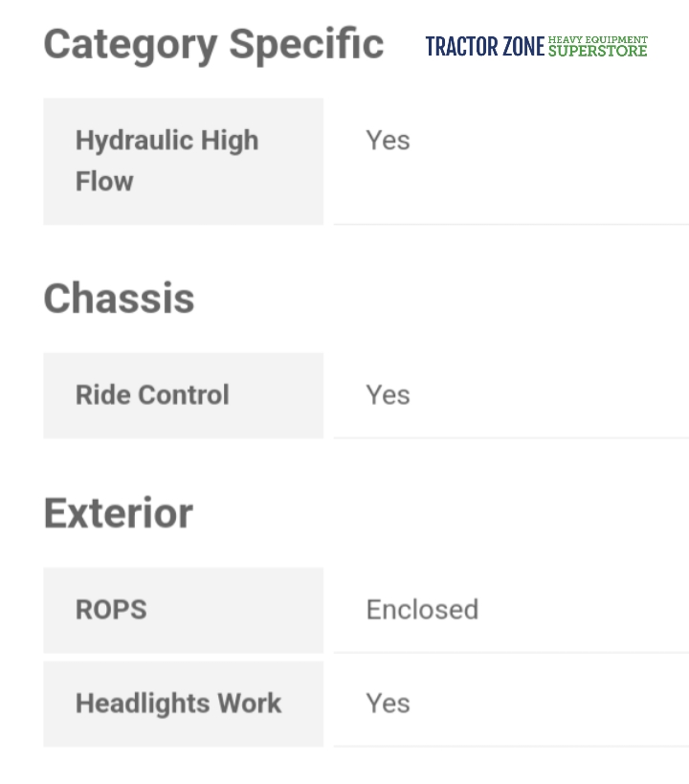Select the Yes value beside Headlights Work
The height and width of the screenshot is (784, 689).
388,704
